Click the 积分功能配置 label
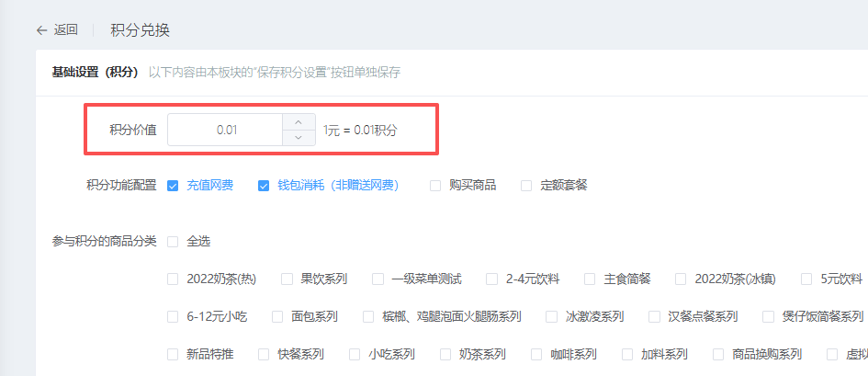868x376 pixels. [x=120, y=186]
